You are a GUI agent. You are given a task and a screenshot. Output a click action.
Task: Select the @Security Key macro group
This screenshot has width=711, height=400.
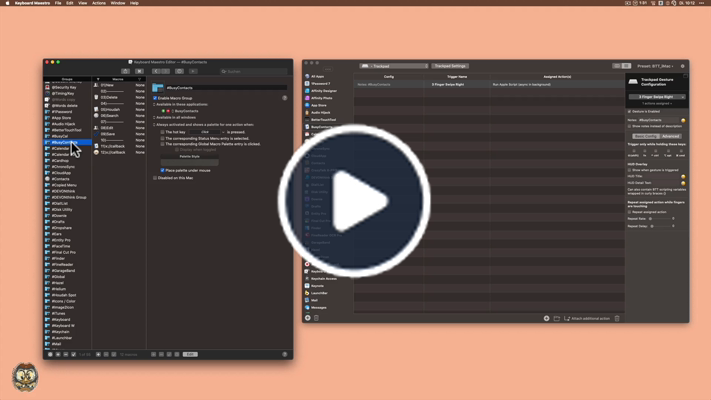(x=64, y=87)
